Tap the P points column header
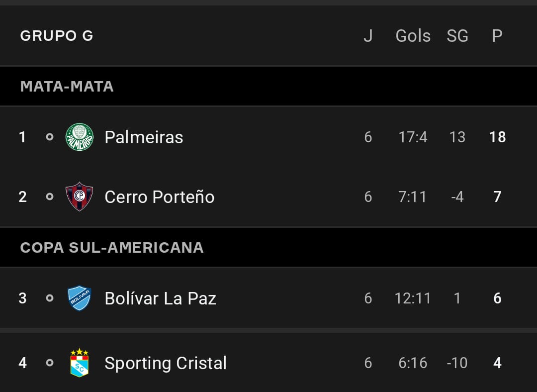Screen dimensions: 537x392 (497, 36)
